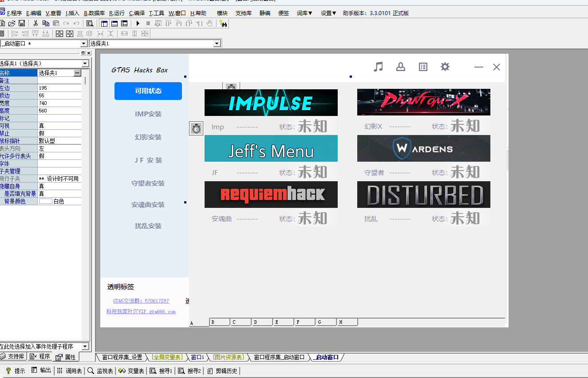Click the open folder toolbar icon
588x378 pixels.
[12, 23]
